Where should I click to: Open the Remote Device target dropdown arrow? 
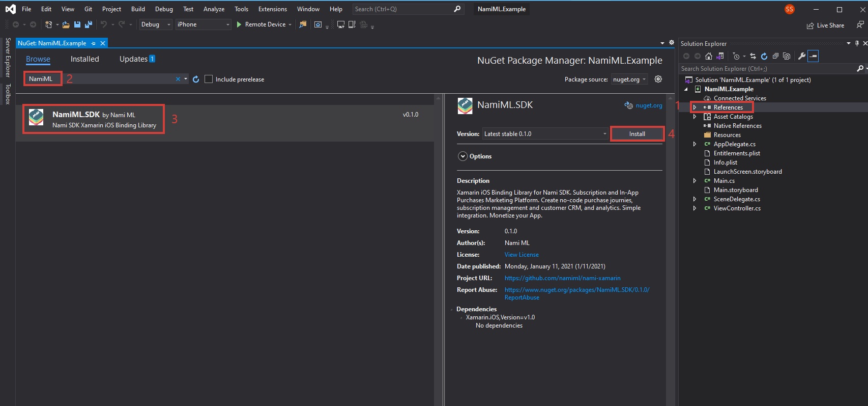290,24
